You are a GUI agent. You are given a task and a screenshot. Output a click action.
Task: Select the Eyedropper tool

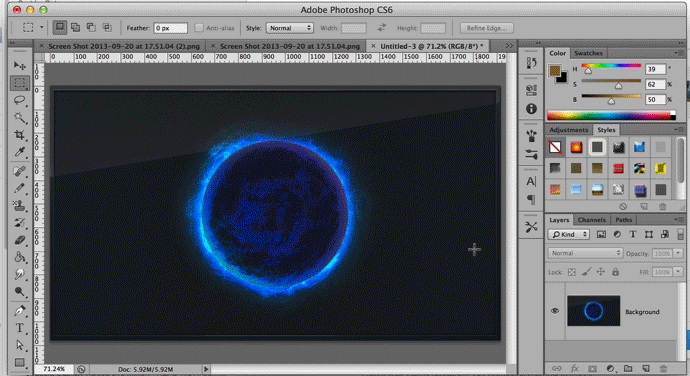pyautogui.click(x=19, y=152)
